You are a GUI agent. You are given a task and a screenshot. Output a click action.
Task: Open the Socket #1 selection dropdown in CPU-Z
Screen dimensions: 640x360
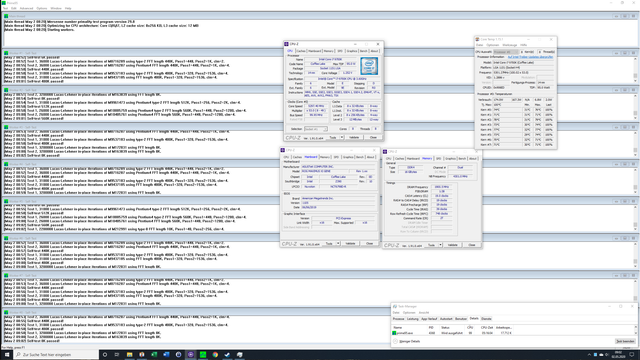[316, 129]
